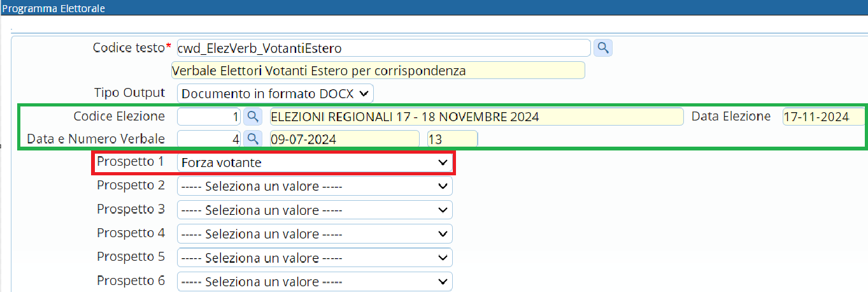The width and height of the screenshot is (868, 292).
Task: Open the Prospetto 2 dropdown
Action: [x=315, y=186]
